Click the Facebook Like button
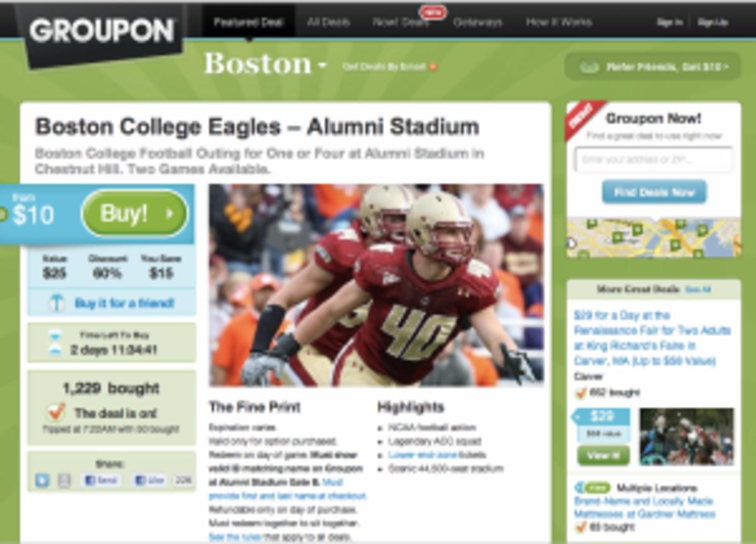The image size is (756, 544). [x=150, y=480]
